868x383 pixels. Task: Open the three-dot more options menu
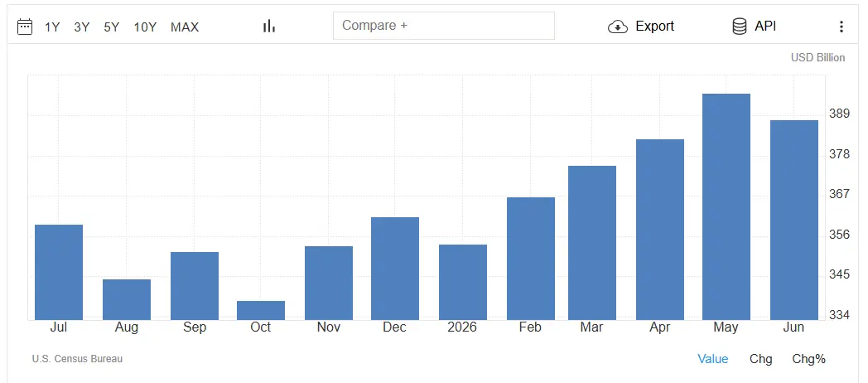tap(841, 27)
